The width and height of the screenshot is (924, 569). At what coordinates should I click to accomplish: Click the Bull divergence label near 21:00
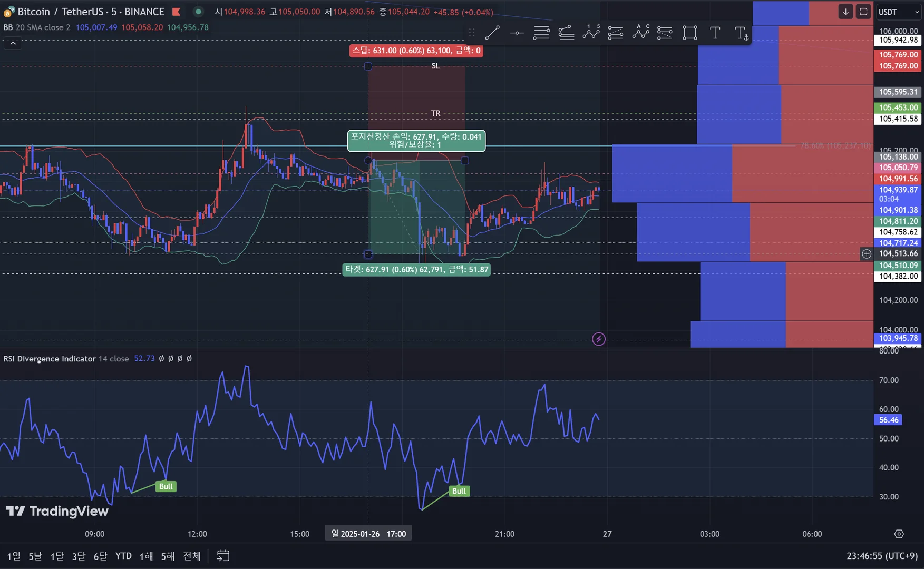459,491
